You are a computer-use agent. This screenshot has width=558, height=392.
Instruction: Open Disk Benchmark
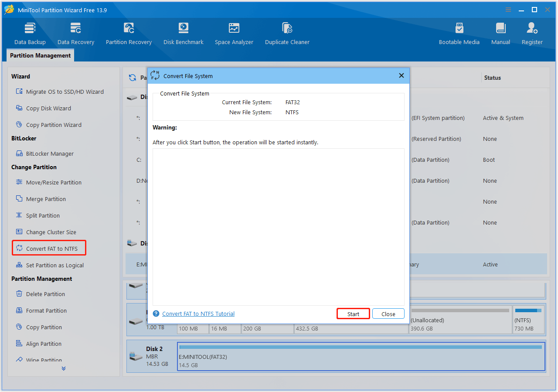pyautogui.click(x=184, y=34)
